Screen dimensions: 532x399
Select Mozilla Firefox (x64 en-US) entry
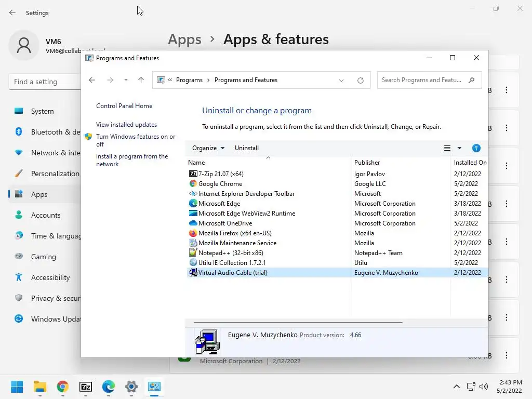(x=235, y=233)
